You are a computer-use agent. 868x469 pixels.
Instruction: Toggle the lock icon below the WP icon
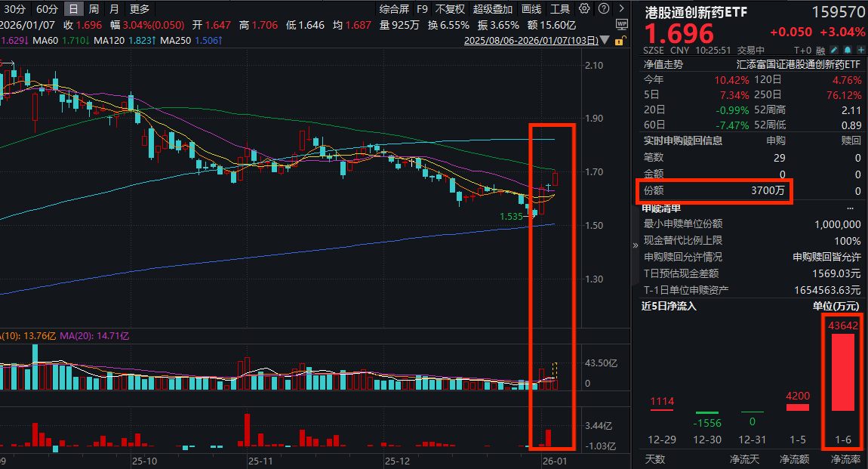click(x=620, y=40)
